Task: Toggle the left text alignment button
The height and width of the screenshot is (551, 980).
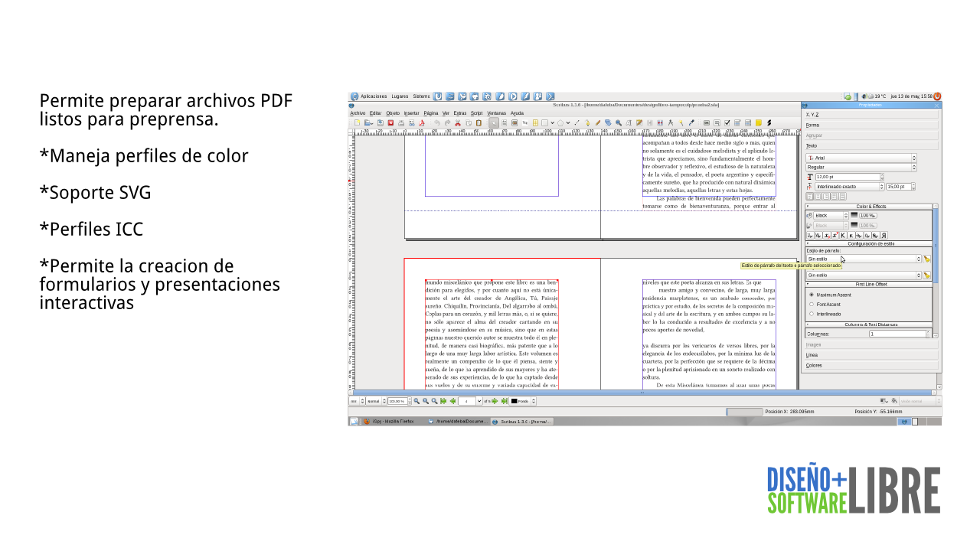Action: tap(809, 196)
